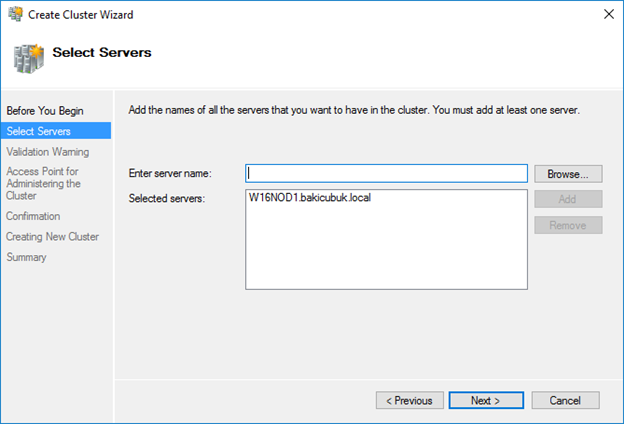Image resolution: width=624 pixels, height=424 pixels.
Task: Go back with the Previous button
Action: (x=410, y=401)
